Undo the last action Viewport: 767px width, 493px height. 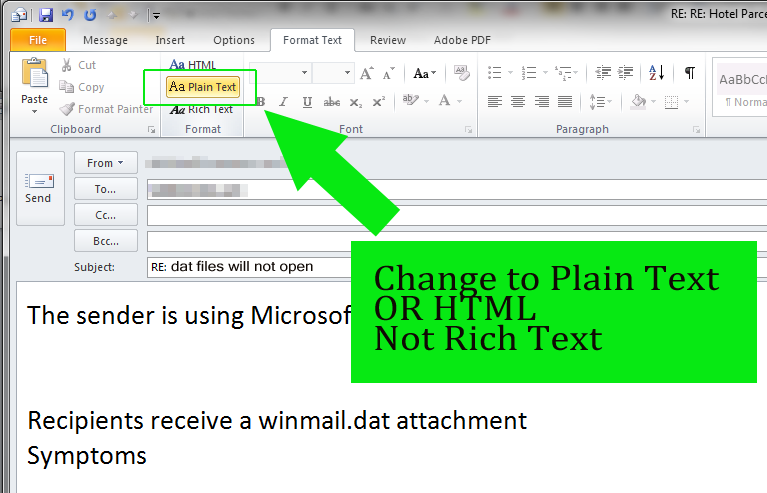(x=68, y=15)
